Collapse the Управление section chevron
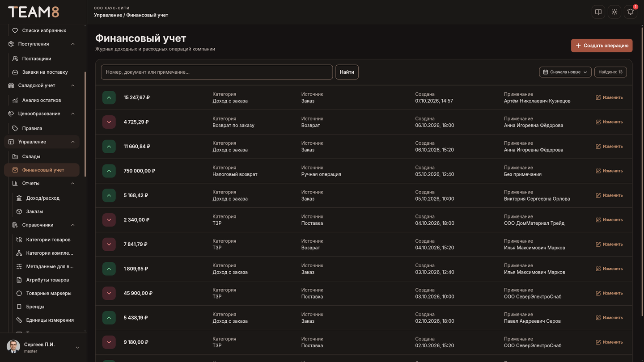 pos(73,142)
